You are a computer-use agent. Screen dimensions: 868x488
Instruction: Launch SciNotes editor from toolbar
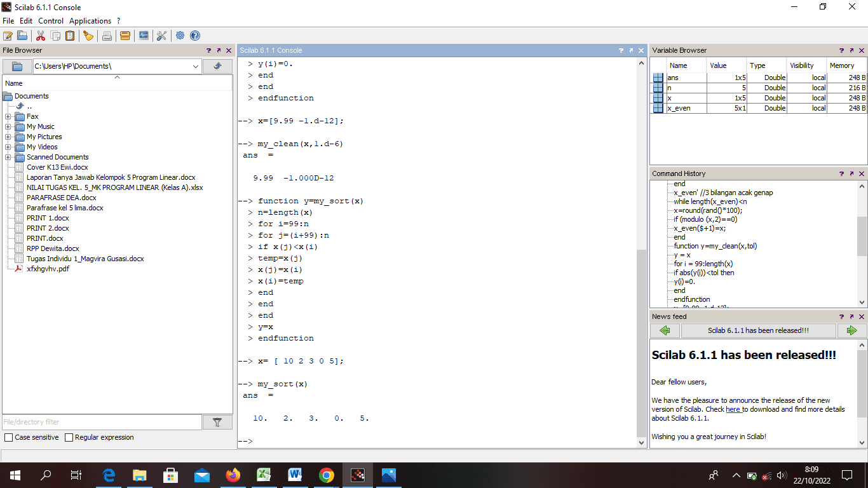tap(8, 36)
